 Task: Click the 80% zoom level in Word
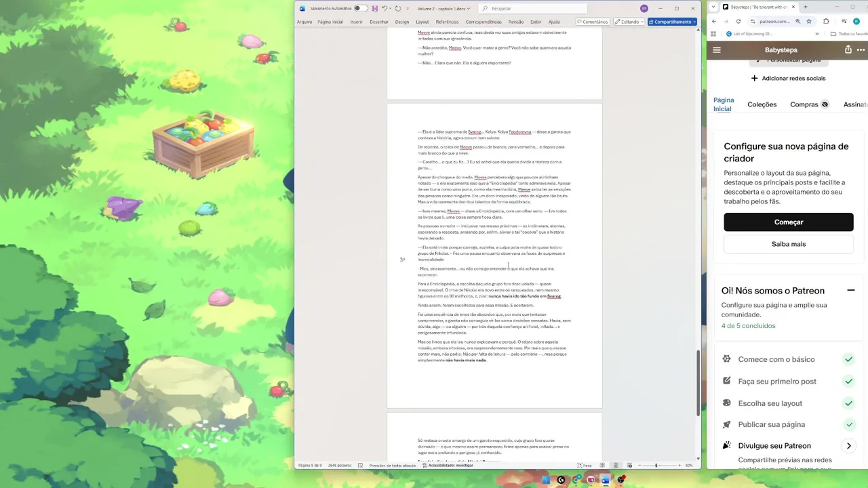689,466
